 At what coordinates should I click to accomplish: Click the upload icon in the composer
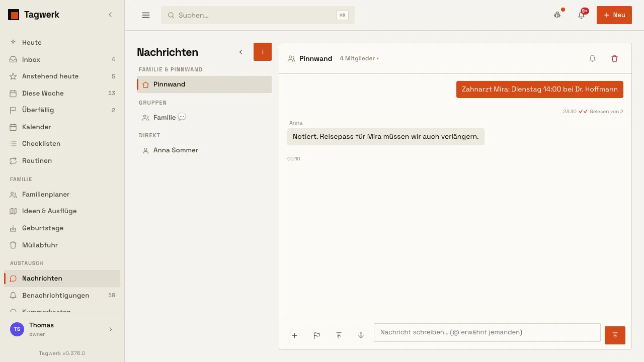[339, 335]
